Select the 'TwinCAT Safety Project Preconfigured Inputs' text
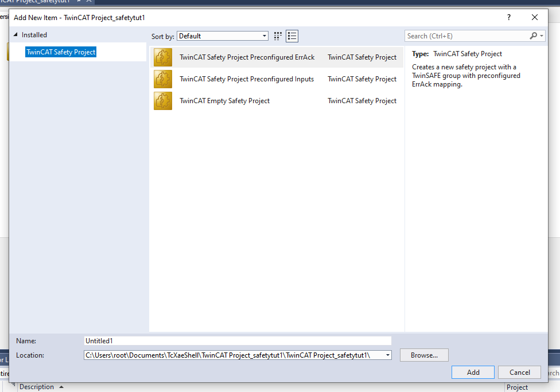The height and width of the screenshot is (392, 560). [247, 79]
